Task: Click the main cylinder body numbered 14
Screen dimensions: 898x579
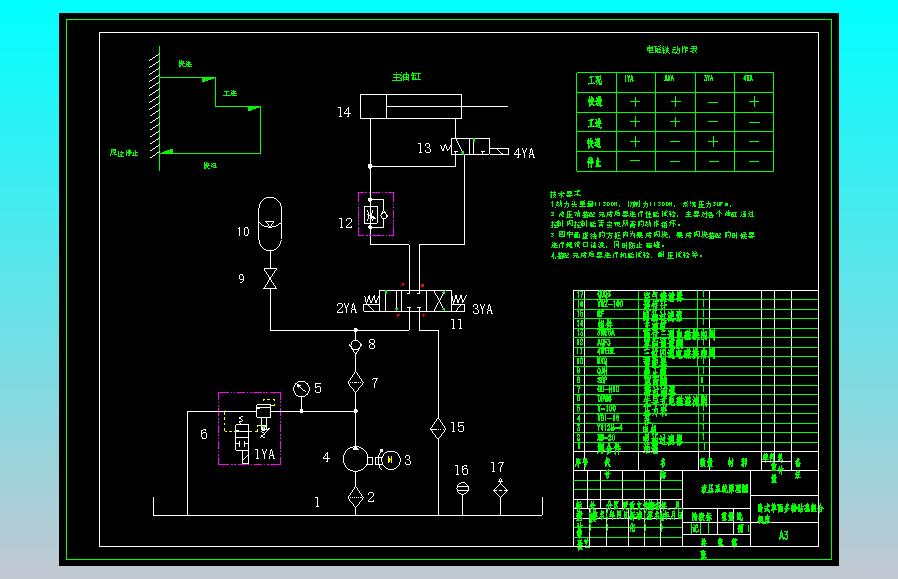Action: 411,107
